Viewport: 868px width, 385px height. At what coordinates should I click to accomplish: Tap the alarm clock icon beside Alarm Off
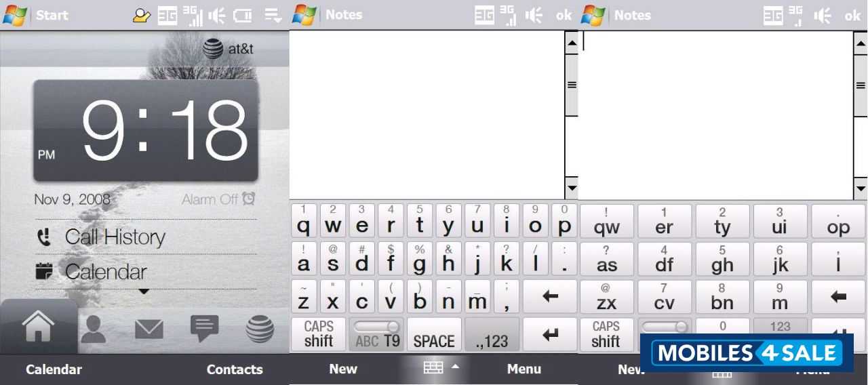click(x=249, y=199)
